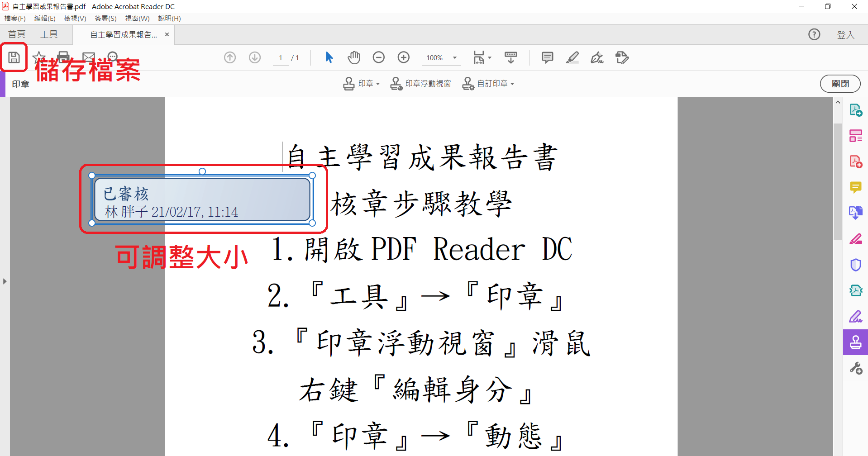The image size is (868, 456).
Task: Click the Read mode scrolling icon
Action: click(x=511, y=57)
